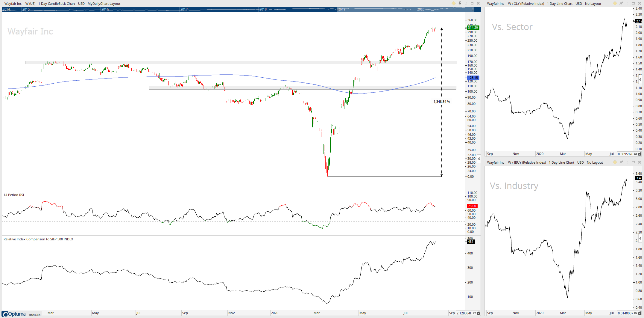644x318 pixels.
Task: Click the XY button below the Vs. Industry chart
Action: click(636, 313)
